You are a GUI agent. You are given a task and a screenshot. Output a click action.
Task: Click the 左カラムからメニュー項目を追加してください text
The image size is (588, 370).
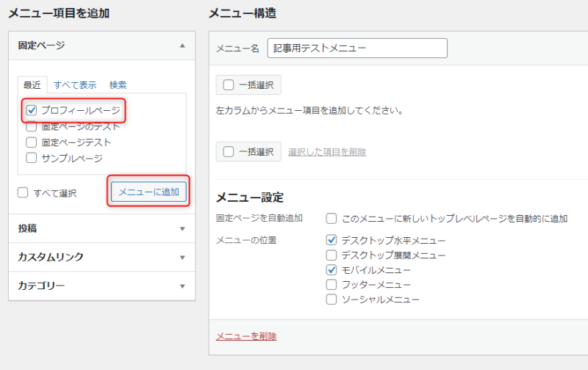pos(309,110)
